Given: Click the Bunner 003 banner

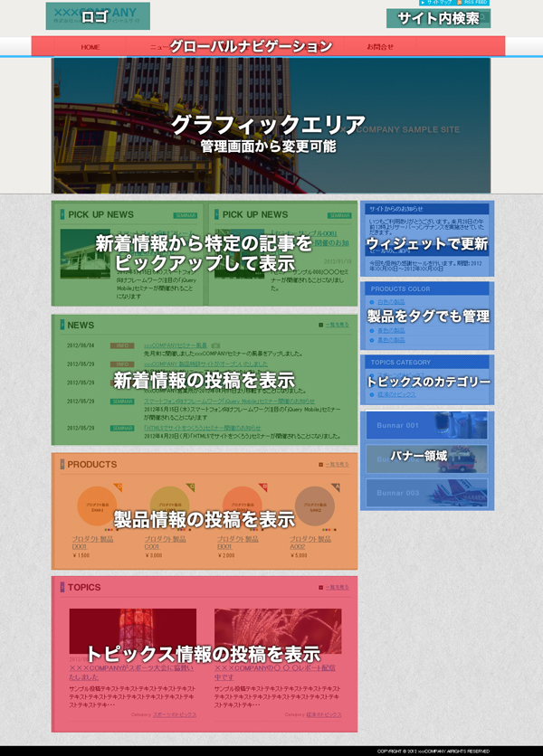Looking at the screenshot, I should click(427, 493).
